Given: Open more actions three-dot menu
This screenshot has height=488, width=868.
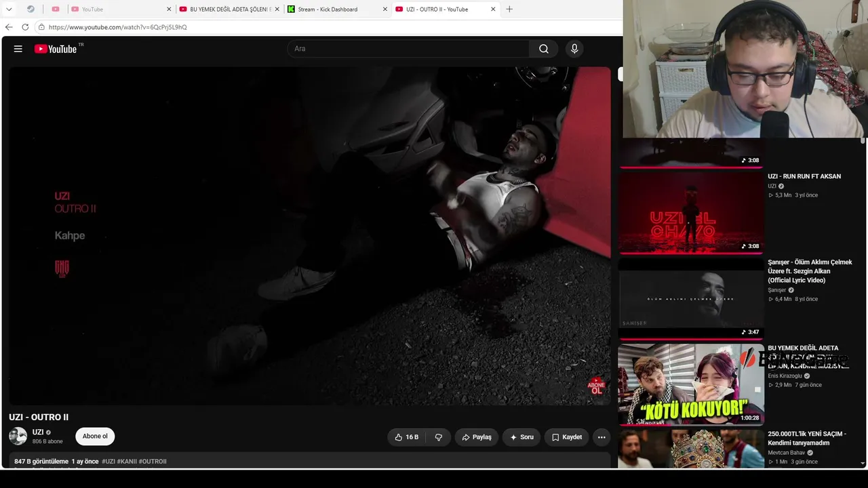Looking at the screenshot, I should tap(601, 437).
